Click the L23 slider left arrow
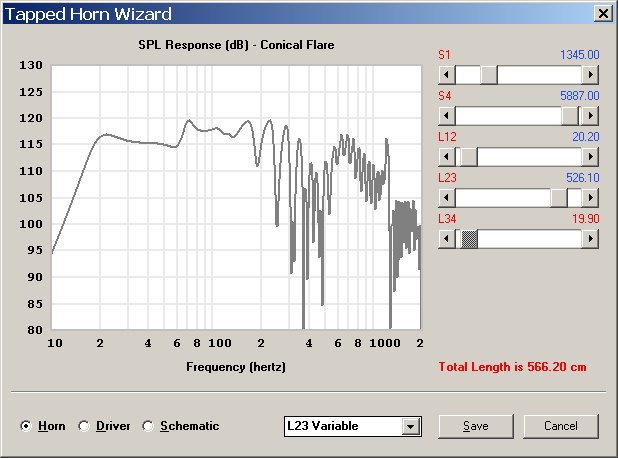618x458 pixels. pyautogui.click(x=447, y=197)
